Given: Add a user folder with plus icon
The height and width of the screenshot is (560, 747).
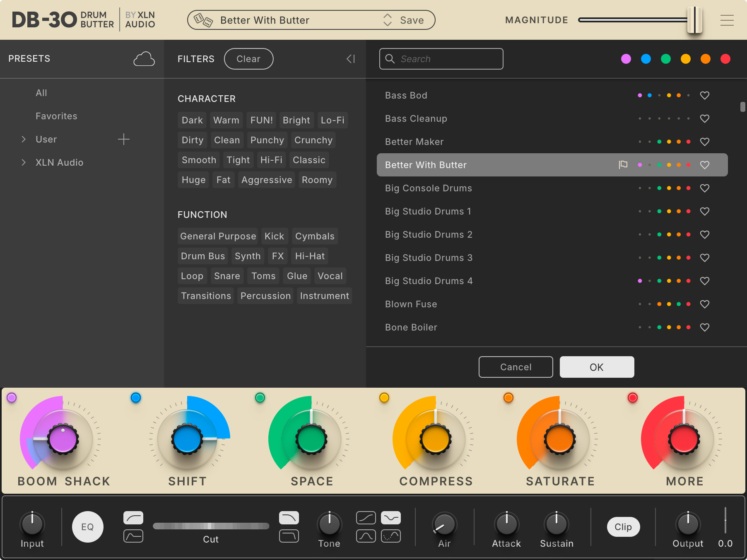Looking at the screenshot, I should [123, 139].
